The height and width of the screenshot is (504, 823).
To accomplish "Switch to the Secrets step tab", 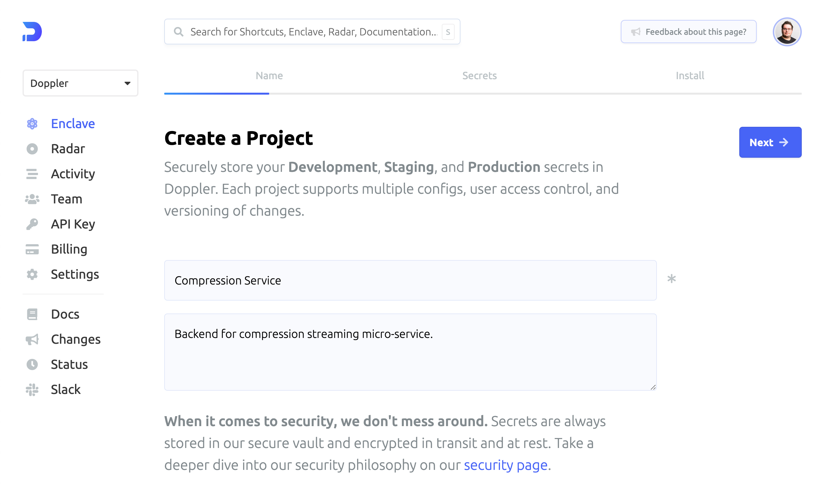I will (x=479, y=76).
